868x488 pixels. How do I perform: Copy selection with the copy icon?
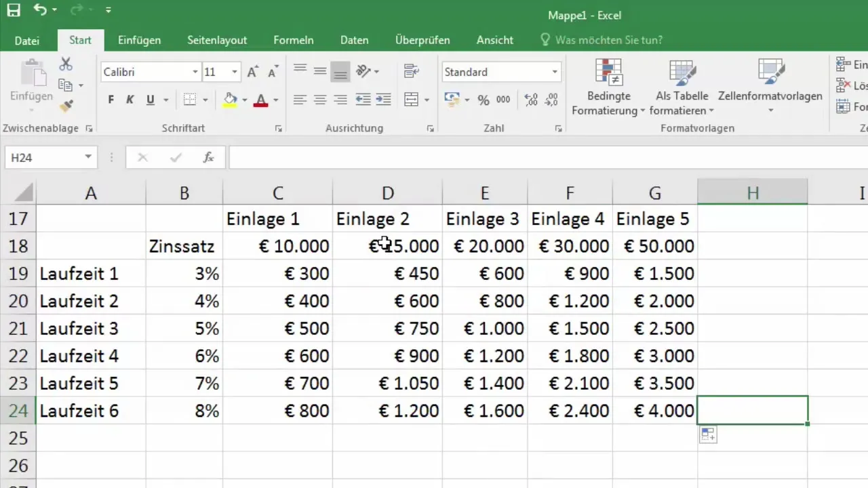[x=65, y=85]
